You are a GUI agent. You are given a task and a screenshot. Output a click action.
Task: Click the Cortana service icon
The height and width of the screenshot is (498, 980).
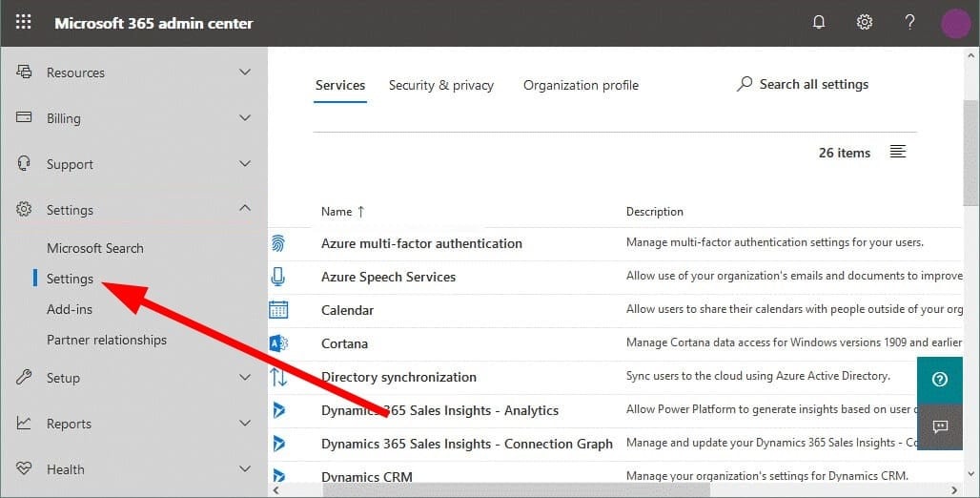pos(278,343)
